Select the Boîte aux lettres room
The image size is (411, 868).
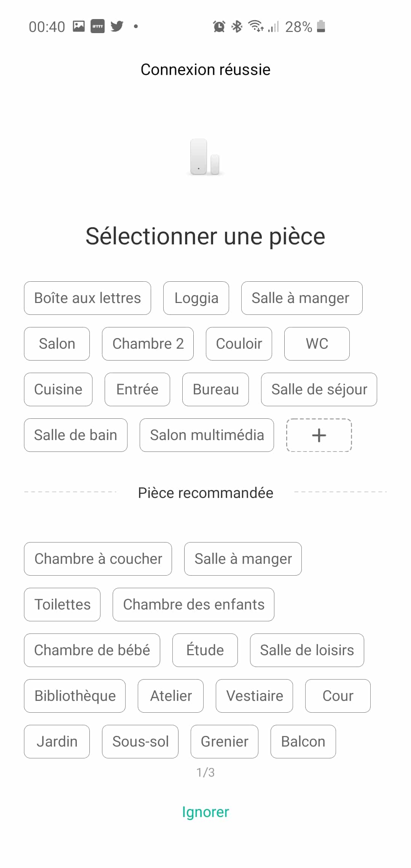tap(88, 298)
